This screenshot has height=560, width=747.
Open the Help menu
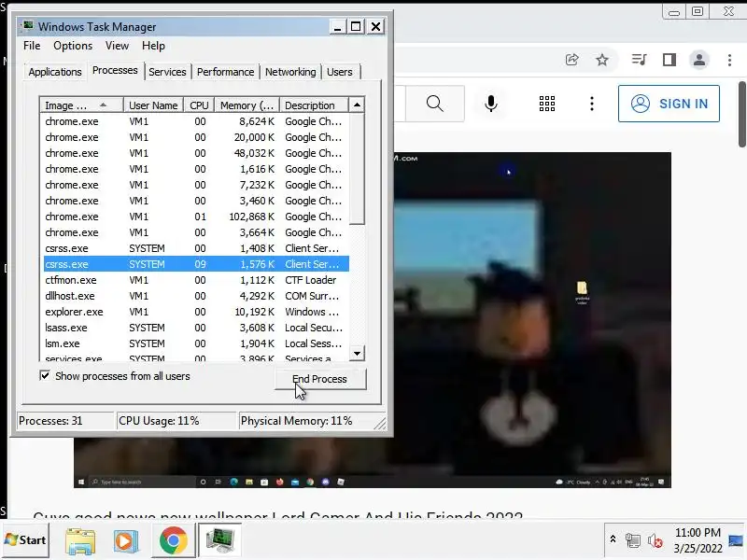pyautogui.click(x=153, y=46)
